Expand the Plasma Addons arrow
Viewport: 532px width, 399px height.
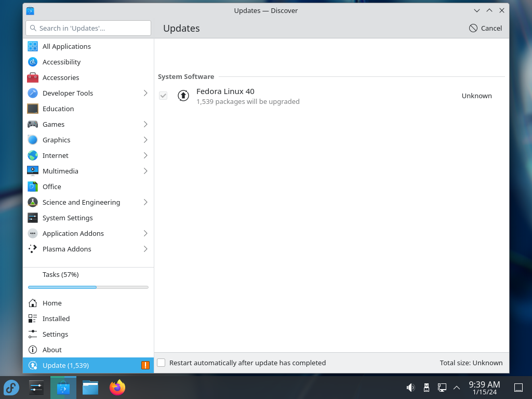coord(145,249)
